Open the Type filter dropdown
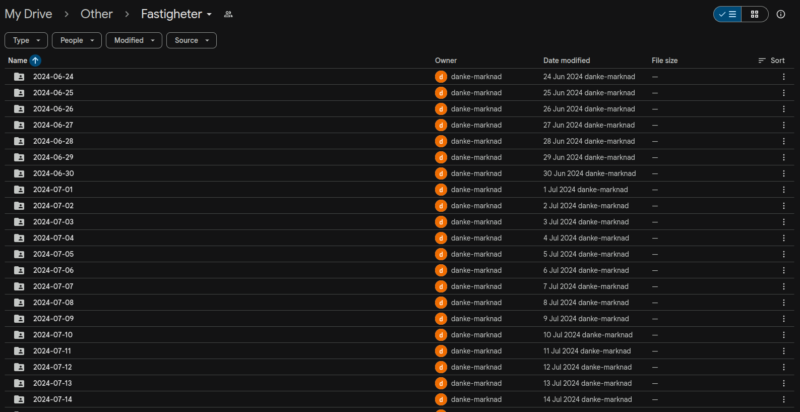The image size is (800, 412). point(26,40)
